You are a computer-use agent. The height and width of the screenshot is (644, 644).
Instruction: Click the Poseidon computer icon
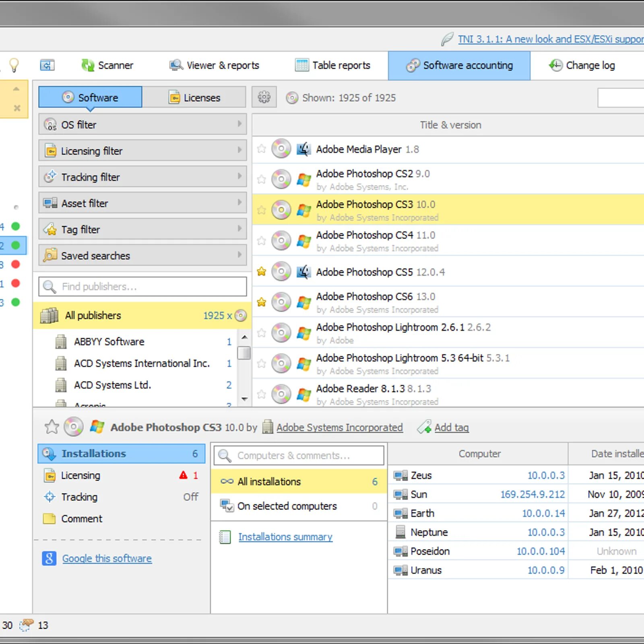point(400,551)
